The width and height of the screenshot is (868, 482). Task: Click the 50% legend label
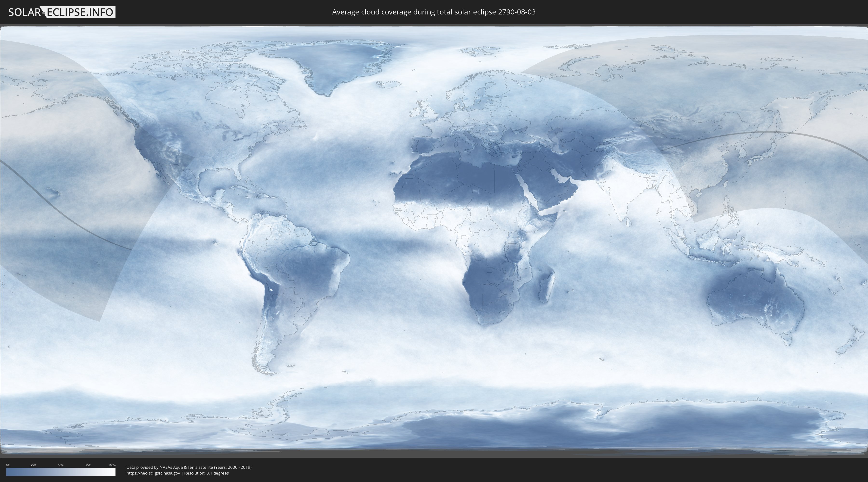pos(61,465)
